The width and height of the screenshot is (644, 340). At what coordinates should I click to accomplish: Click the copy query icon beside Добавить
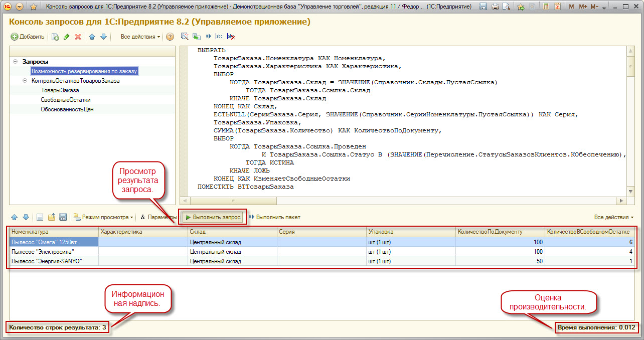(56, 37)
